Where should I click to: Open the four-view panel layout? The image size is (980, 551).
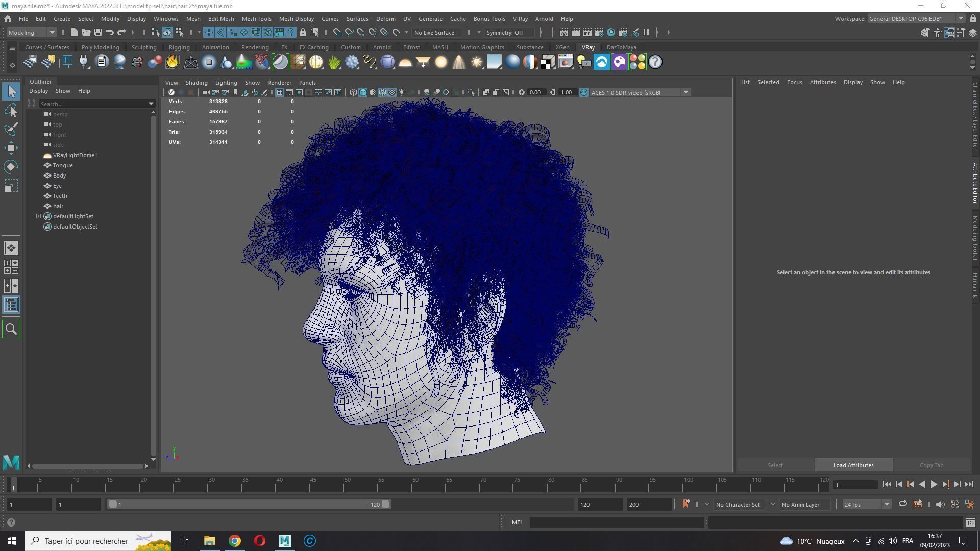[x=11, y=267]
